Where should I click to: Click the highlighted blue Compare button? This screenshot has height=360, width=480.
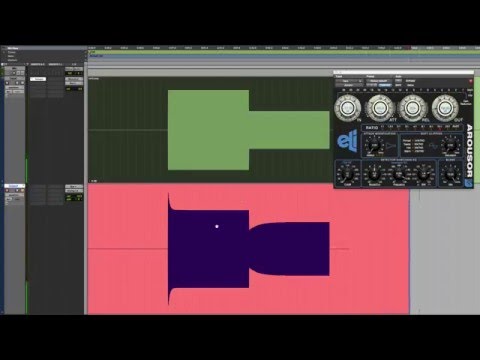tap(385, 85)
